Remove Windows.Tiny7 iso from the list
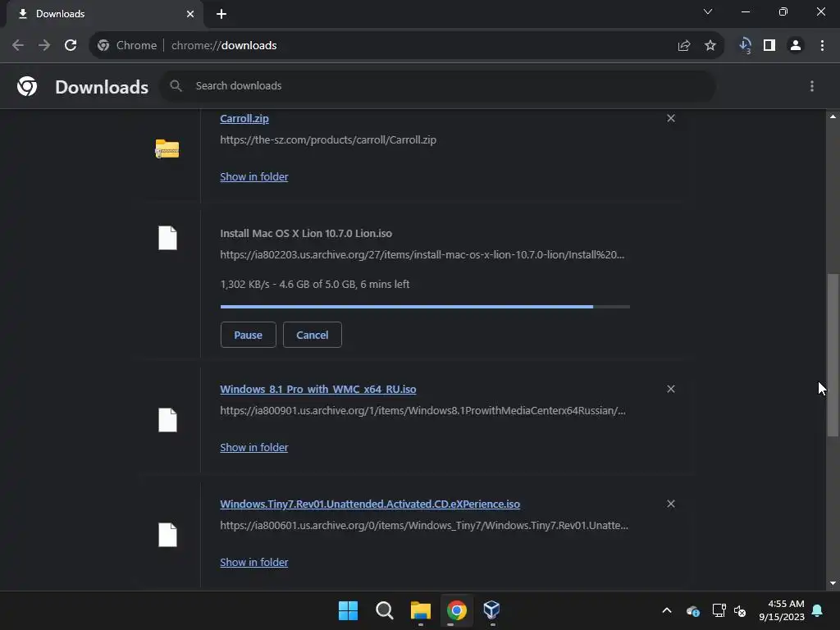The image size is (840, 630). [671, 504]
